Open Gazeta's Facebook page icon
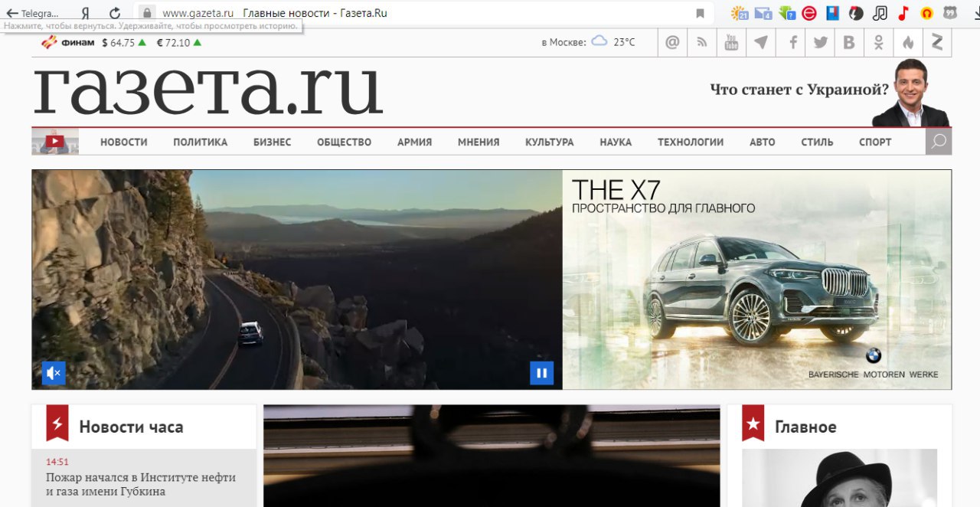Image resolution: width=980 pixels, height=507 pixels. (x=791, y=42)
